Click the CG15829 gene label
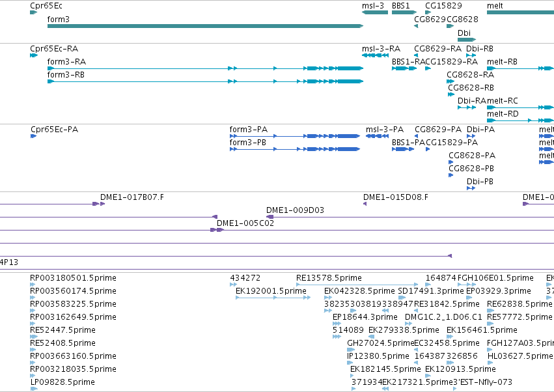This screenshot has width=554, height=392. pos(443,6)
